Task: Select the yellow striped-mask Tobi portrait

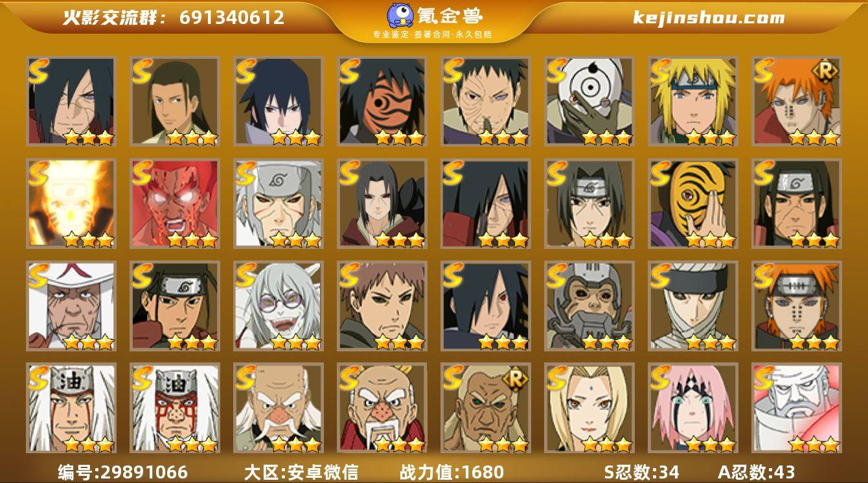Action: [x=693, y=204]
